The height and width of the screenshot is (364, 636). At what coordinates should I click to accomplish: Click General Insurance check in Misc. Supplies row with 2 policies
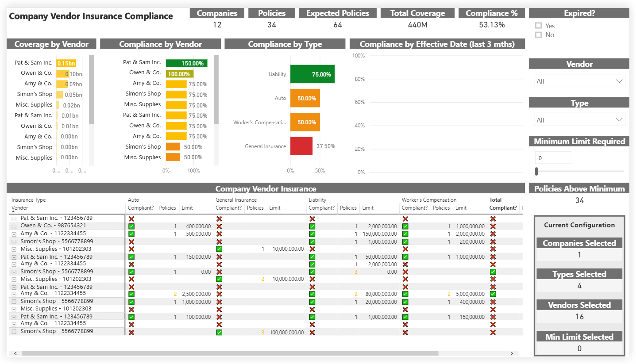pyautogui.click(x=219, y=279)
